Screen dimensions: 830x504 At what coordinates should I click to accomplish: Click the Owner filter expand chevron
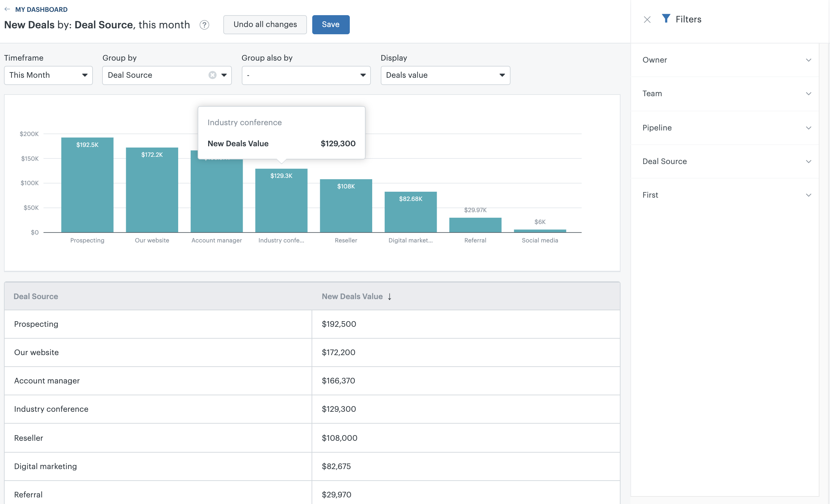coord(809,59)
